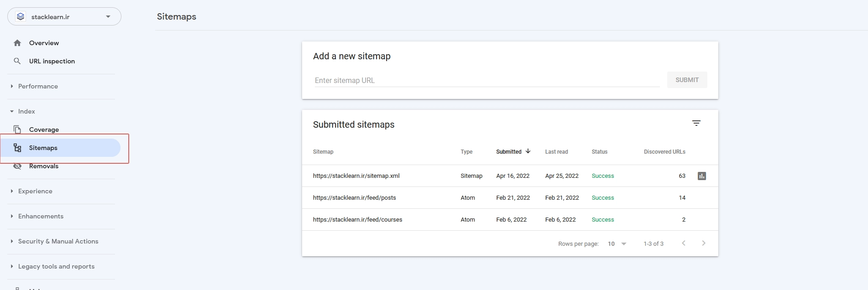Open the Rows per page dropdown
868x290 pixels.
coord(617,244)
